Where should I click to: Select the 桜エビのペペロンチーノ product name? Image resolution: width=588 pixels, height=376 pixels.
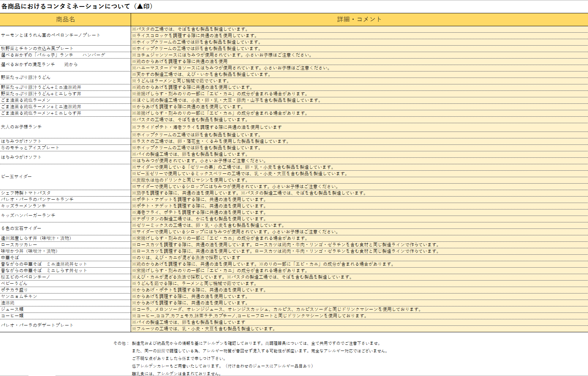[x=25, y=277]
